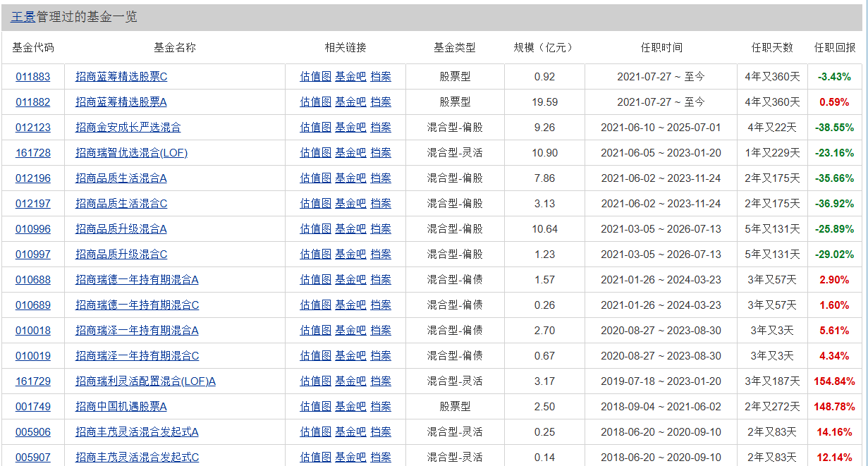This screenshot has height=466, width=868.
Task: Open fund code 012196 link
Action: [x=33, y=178]
